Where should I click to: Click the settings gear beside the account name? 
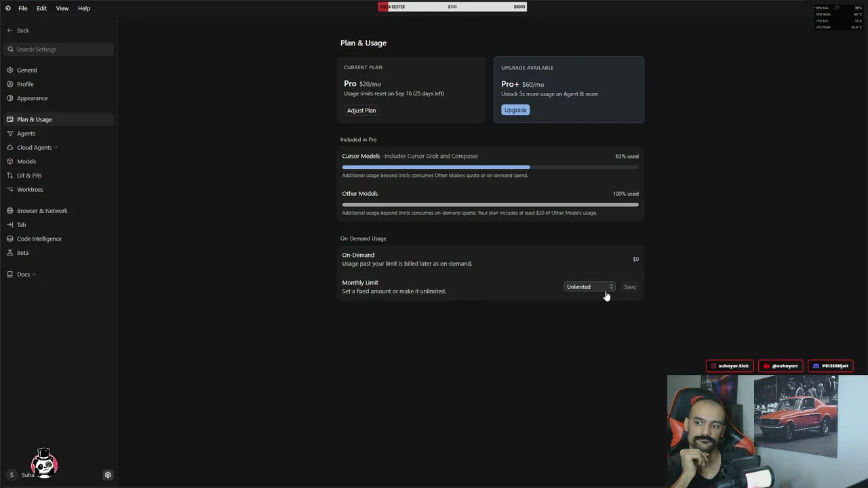coord(108,475)
